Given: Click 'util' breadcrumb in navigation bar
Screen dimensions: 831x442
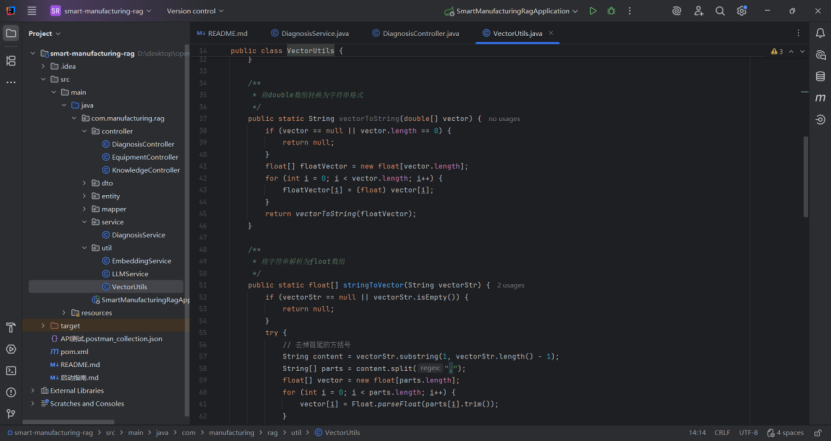Looking at the screenshot, I should (x=296, y=432).
